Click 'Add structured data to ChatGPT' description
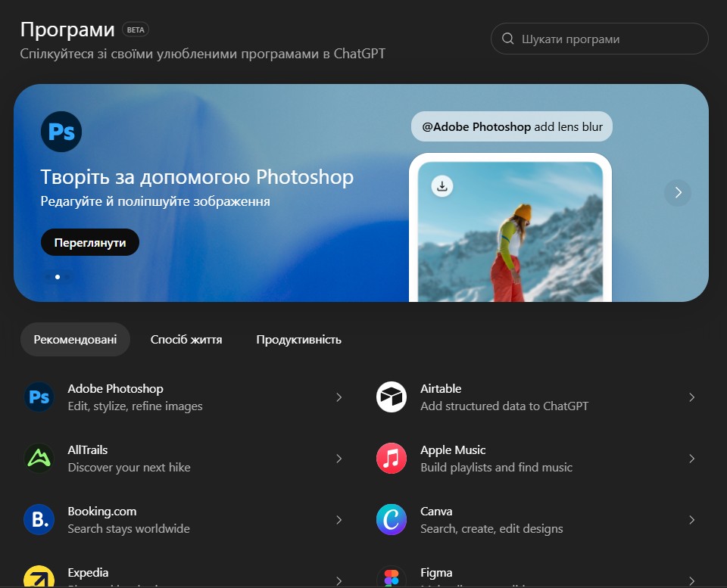Image resolution: width=727 pixels, height=588 pixels. pos(504,406)
